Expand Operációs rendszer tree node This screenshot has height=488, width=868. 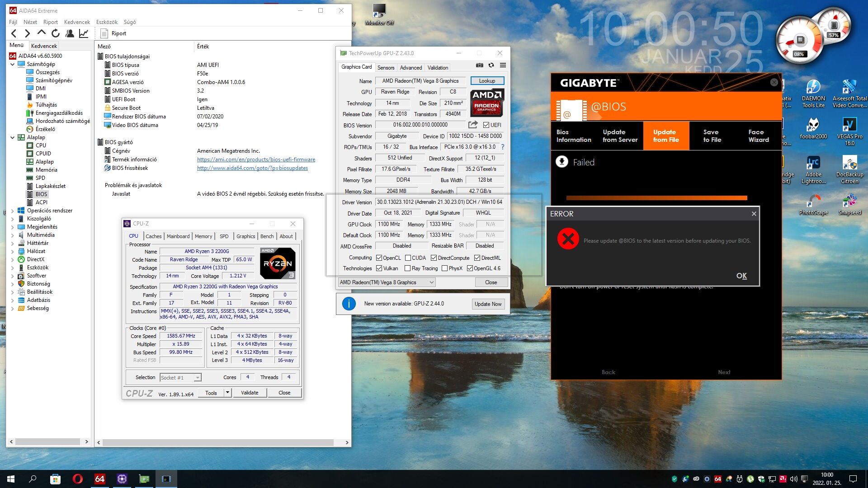pos(12,211)
